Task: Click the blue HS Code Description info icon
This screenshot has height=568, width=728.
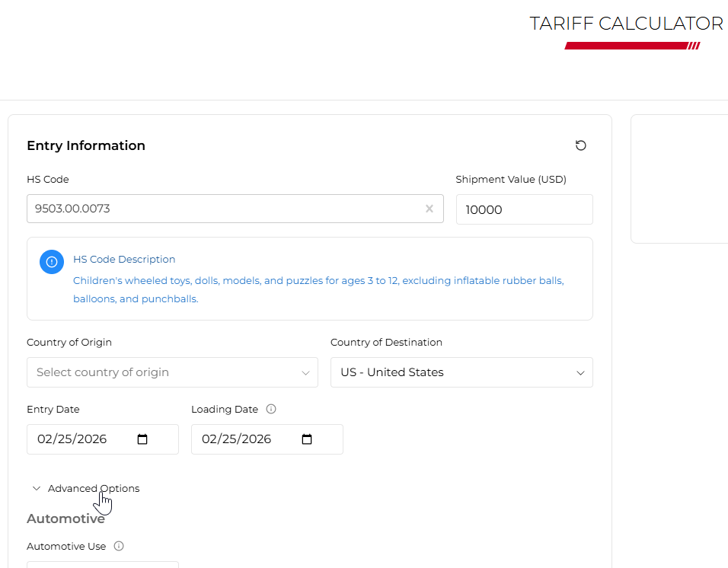Action: [x=52, y=262]
